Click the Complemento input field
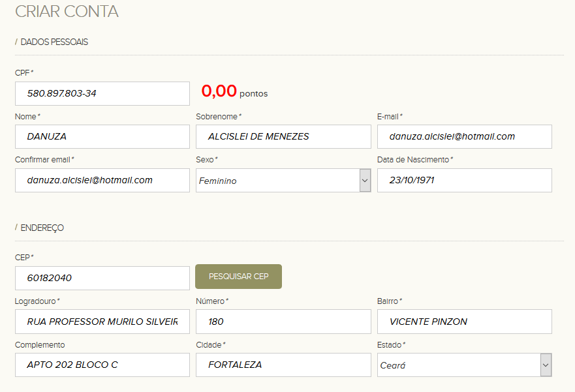This screenshot has height=392, width=575. [102, 365]
